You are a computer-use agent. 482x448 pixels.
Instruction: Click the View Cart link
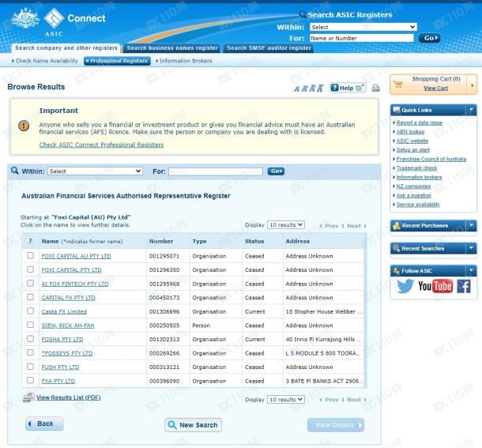435,88
